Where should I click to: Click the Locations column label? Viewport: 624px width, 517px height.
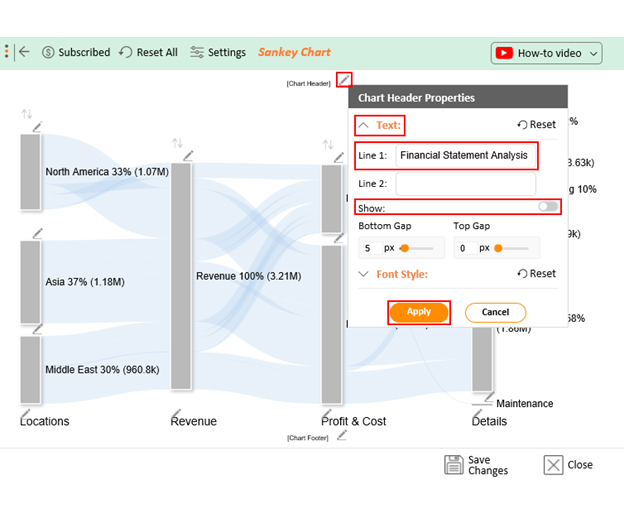pyautogui.click(x=45, y=421)
